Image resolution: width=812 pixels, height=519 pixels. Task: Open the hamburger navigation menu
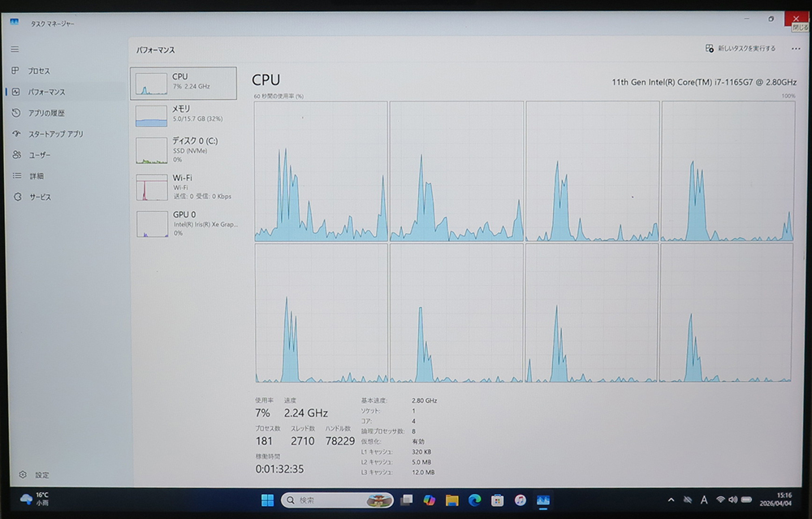pos(15,50)
